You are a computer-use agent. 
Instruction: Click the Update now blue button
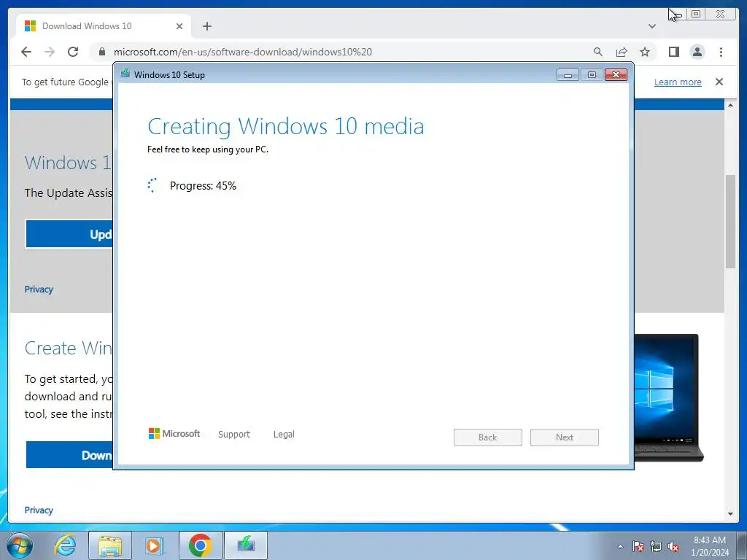(x=69, y=234)
